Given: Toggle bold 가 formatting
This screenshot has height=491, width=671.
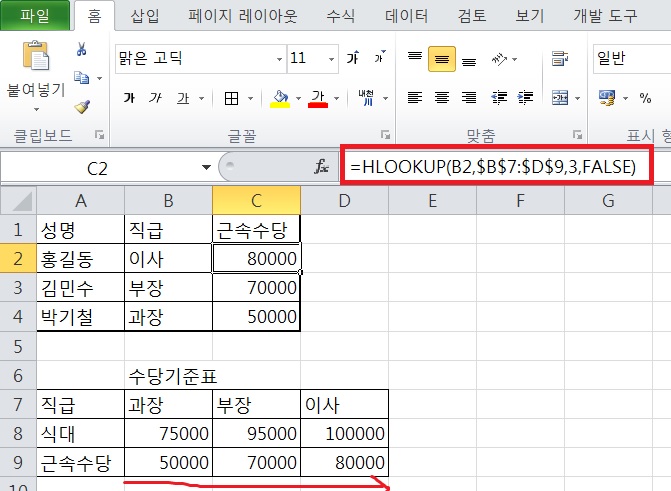Looking at the screenshot, I should pos(129,98).
